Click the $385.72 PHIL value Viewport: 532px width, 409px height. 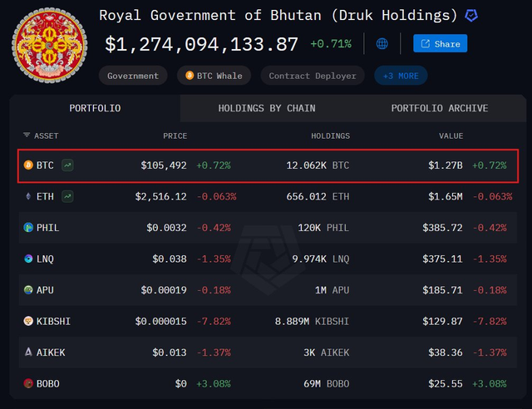[x=442, y=228]
